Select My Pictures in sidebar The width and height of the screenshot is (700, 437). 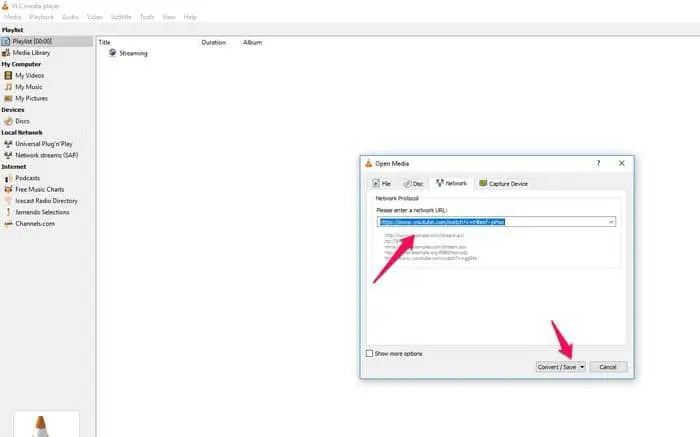(30, 98)
